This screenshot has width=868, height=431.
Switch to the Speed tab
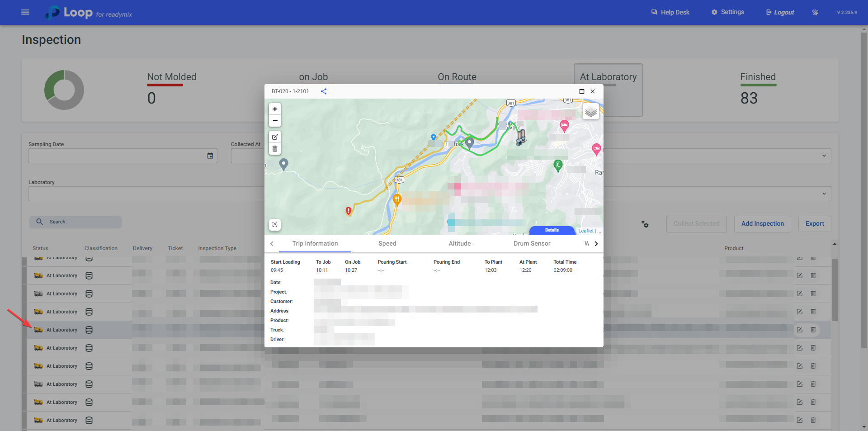pos(387,243)
